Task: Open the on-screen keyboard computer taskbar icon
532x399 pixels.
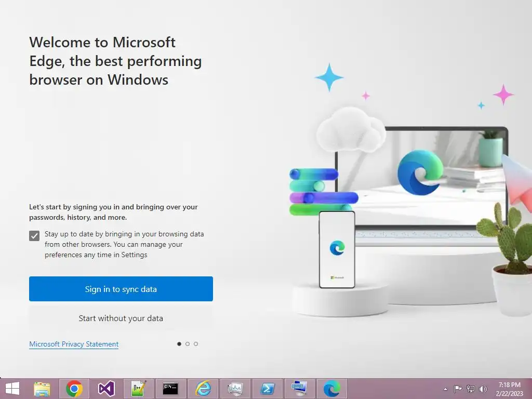Action: click(299, 389)
